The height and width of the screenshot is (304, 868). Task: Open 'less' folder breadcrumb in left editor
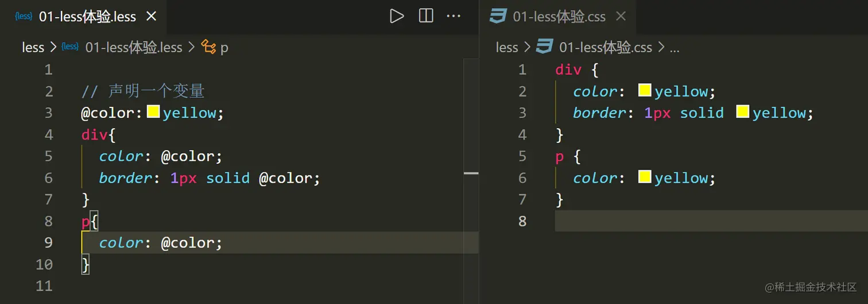pos(33,48)
